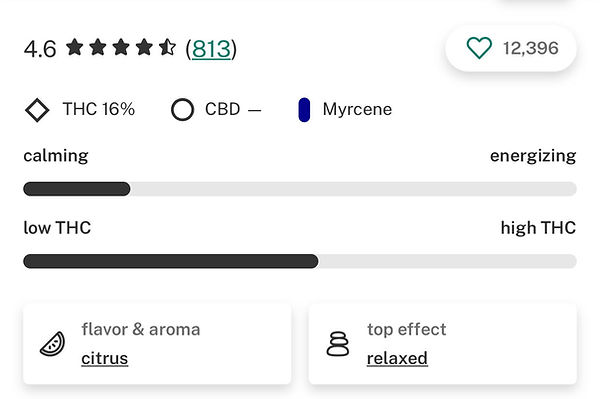Click the heart favorite icon
600x399 pixels.
(x=479, y=48)
